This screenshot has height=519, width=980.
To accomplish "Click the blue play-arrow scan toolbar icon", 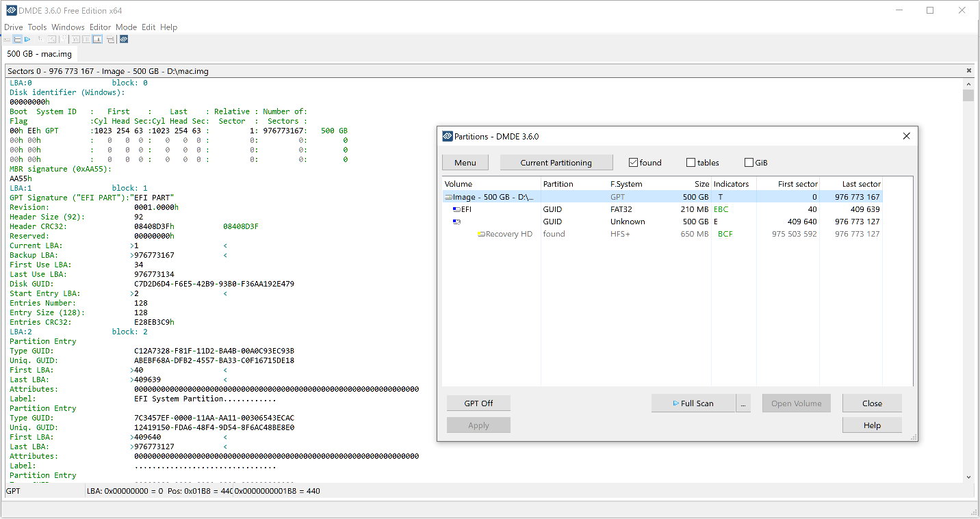I will (x=27, y=40).
